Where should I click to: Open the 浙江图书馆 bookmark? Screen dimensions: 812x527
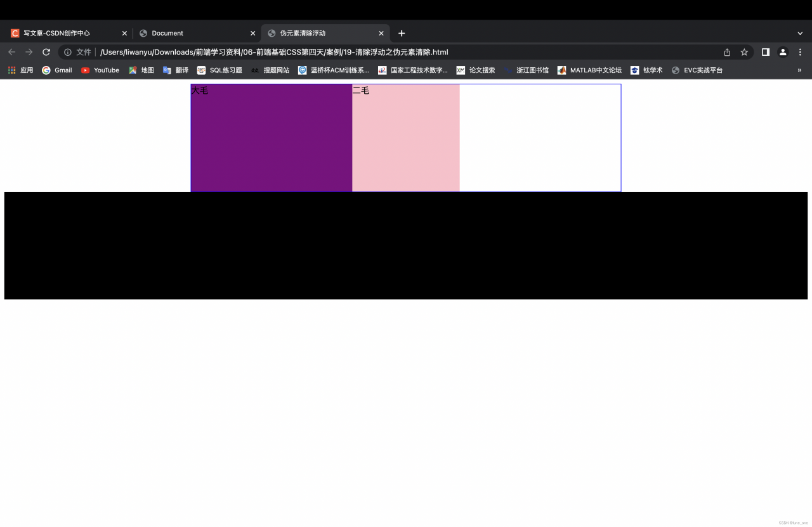coord(527,70)
